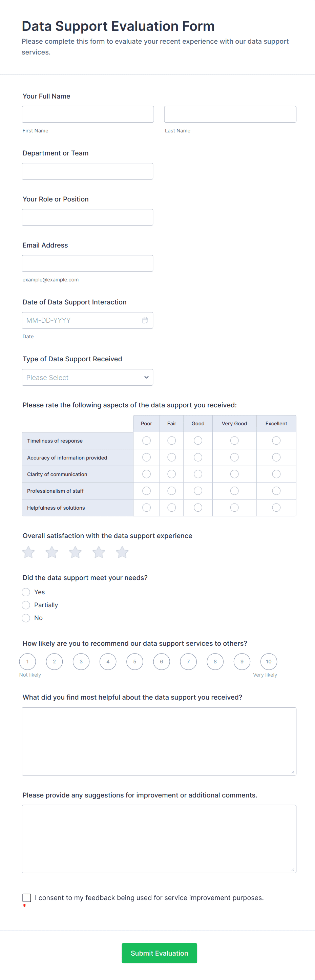This screenshot has width=315, height=980.
Task: Click the dropdown chevron on support type selector
Action: (146, 377)
